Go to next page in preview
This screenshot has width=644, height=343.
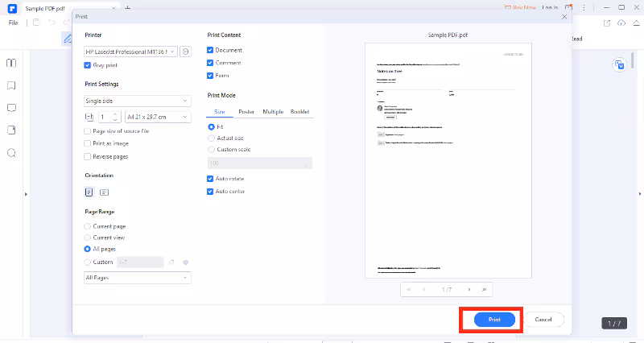[469, 289]
